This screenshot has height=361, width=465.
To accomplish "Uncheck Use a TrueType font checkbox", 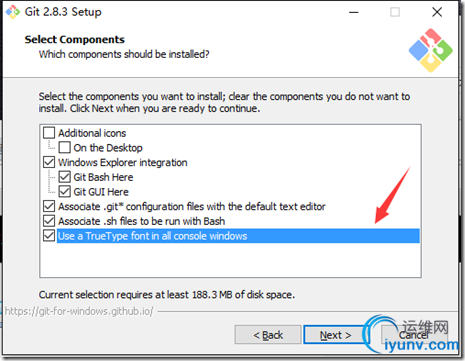I will pos(49,236).
